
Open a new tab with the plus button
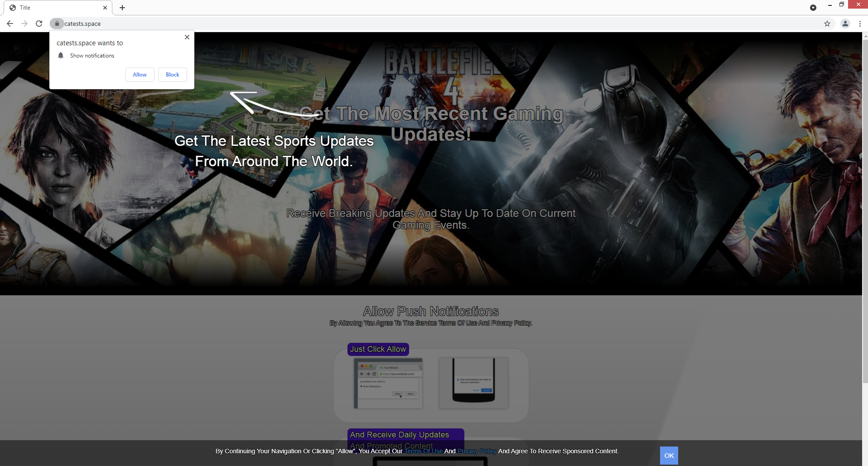click(122, 8)
